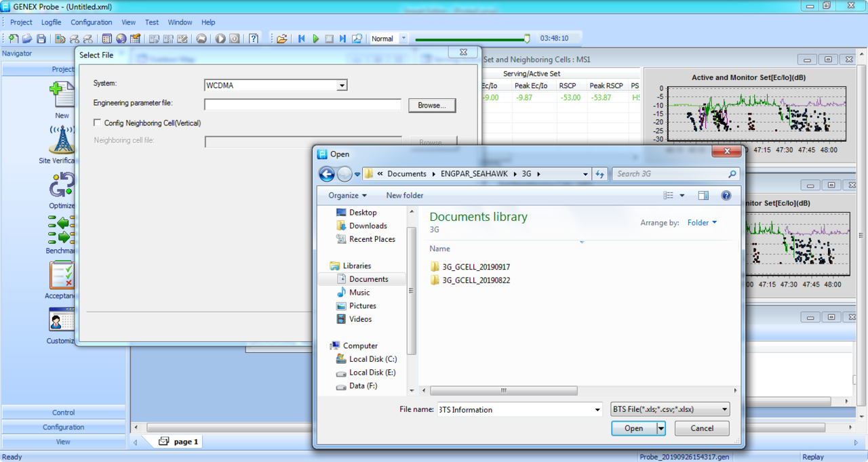This screenshot has height=462, width=868.
Task: Select Local Disk (C:) in navigation pane
Action: [366, 359]
